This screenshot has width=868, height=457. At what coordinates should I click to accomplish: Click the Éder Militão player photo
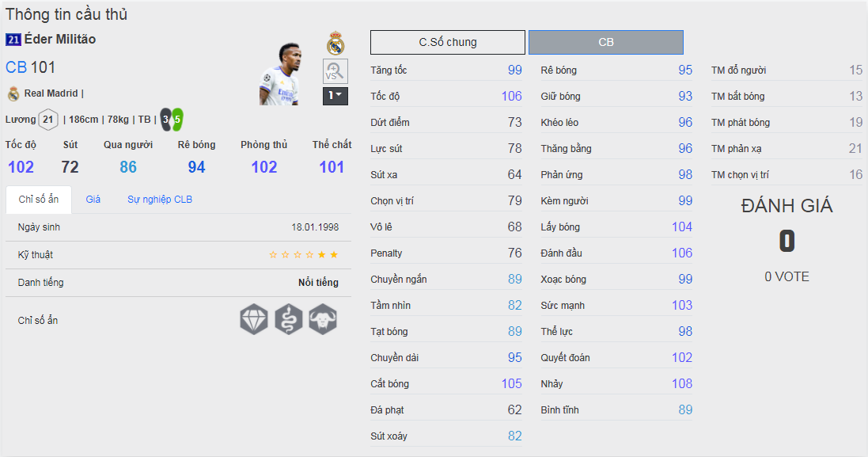point(279,75)
